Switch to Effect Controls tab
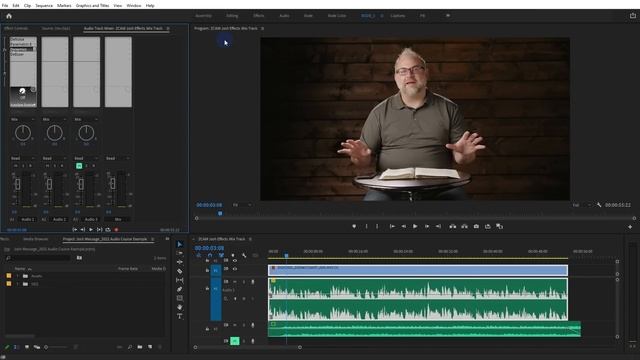 16,29
